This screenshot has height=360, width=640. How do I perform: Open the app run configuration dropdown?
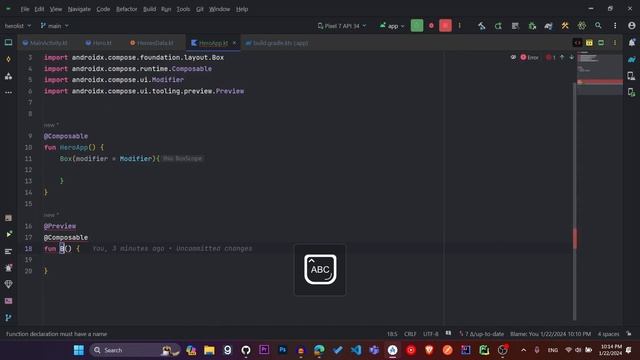(x=392, y=26)
